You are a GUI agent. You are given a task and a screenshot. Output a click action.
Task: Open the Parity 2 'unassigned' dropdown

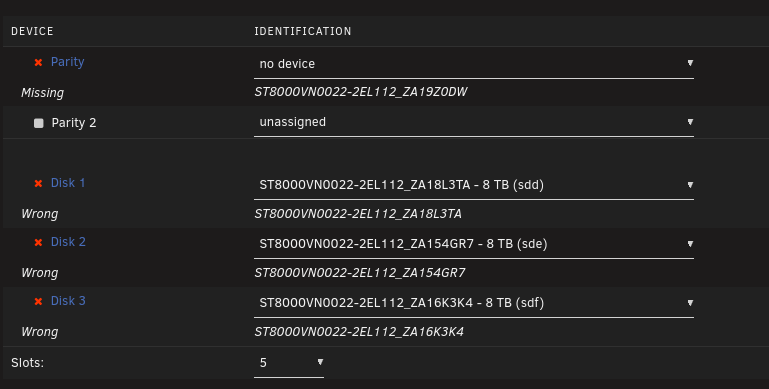pos(474,122)
